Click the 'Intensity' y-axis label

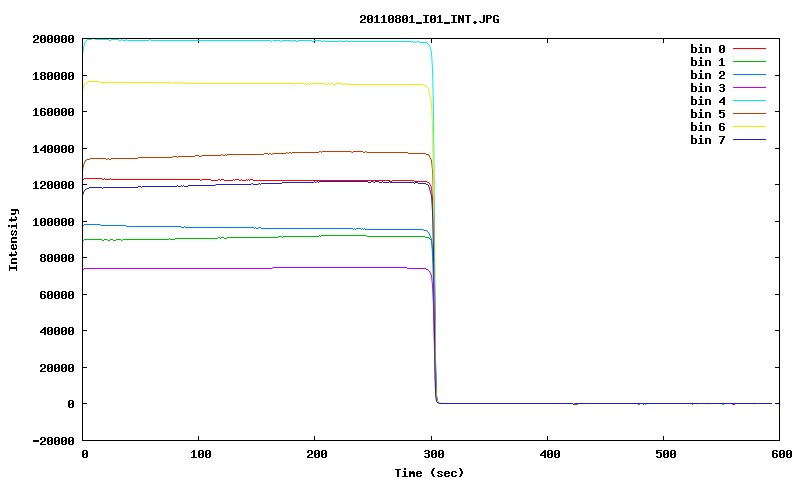tap(13, 239)
